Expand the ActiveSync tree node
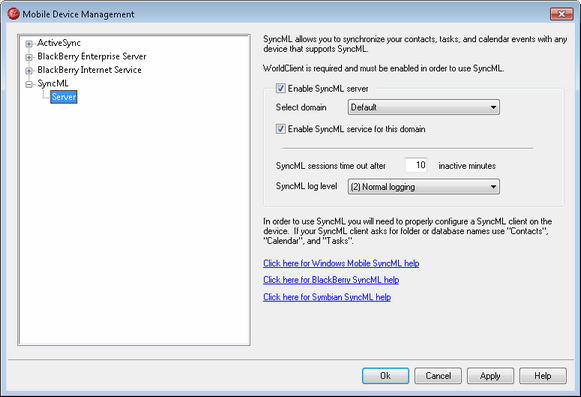 coord(29,44)
